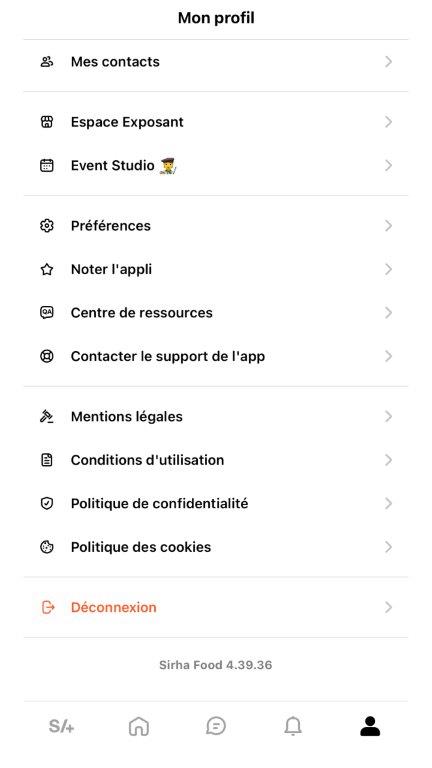
Task: Tap the contacts people icon
Action: point(47,62)
